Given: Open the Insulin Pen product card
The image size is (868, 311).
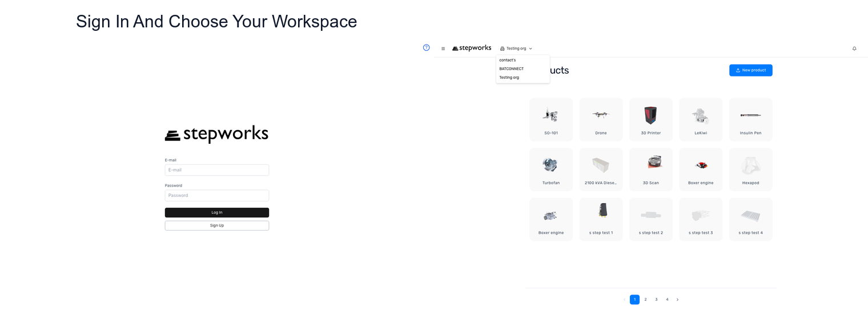Looking at the screenshot, I should (751, 119).
